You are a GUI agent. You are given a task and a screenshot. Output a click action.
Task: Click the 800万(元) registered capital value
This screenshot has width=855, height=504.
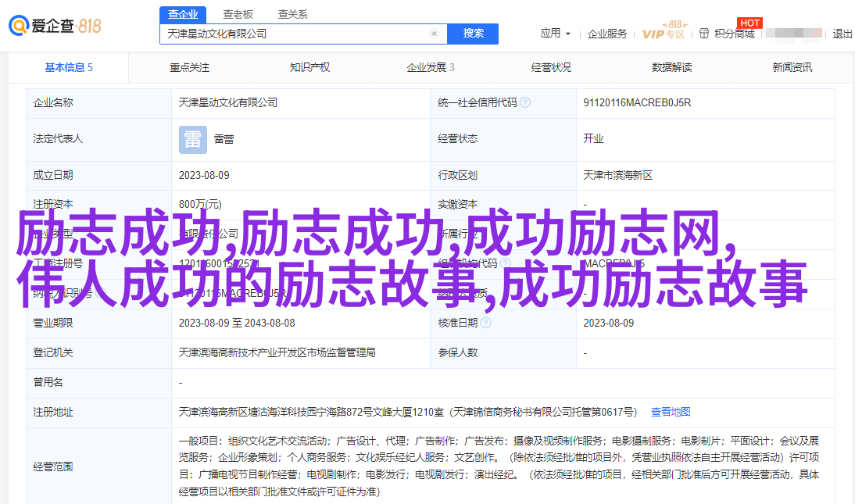[x=200, y=204]
